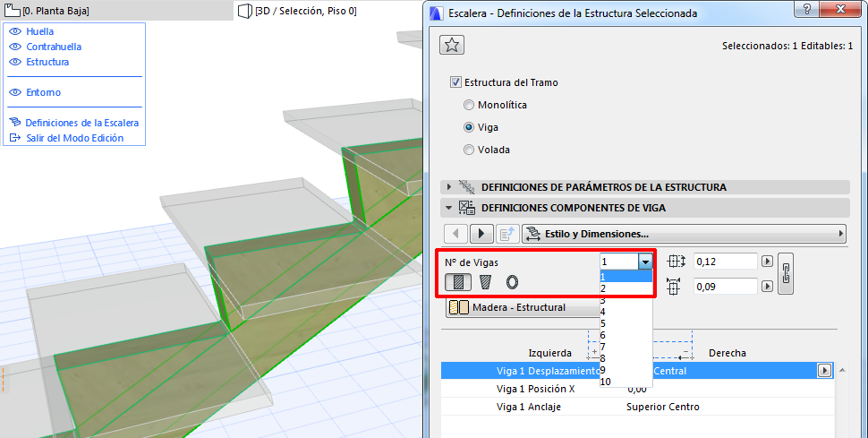The height and width of the screenshot is (438, 868).
Task: Collapse Definiciones Componentes de Viga section
Action: point(449,208)
